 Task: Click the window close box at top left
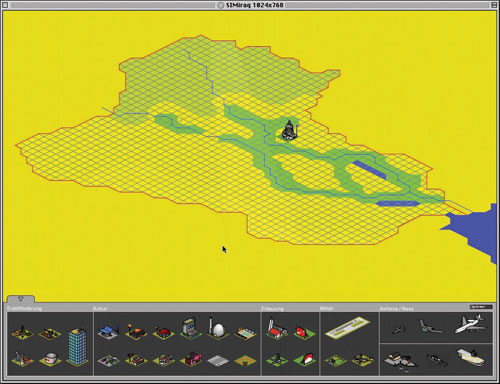(5, 5)
